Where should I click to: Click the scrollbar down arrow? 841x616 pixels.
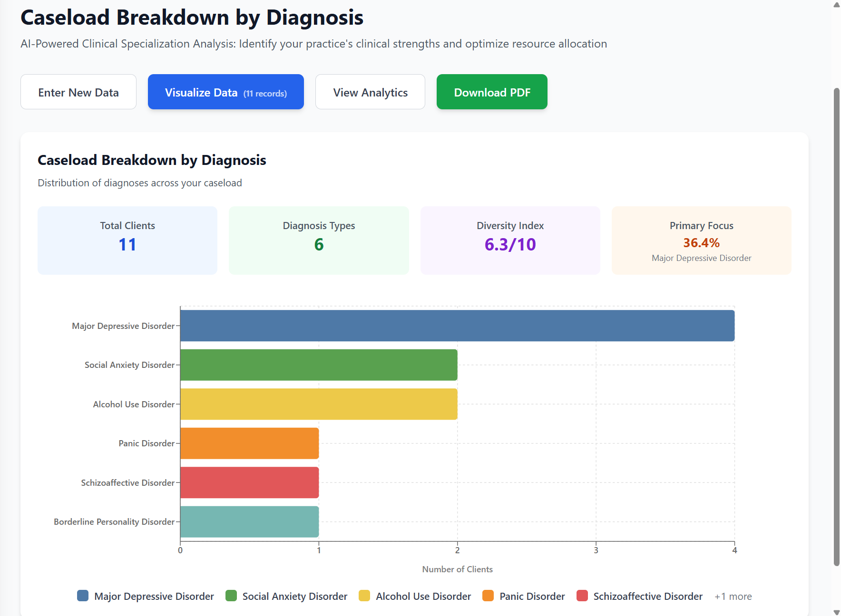click(835, 611)
